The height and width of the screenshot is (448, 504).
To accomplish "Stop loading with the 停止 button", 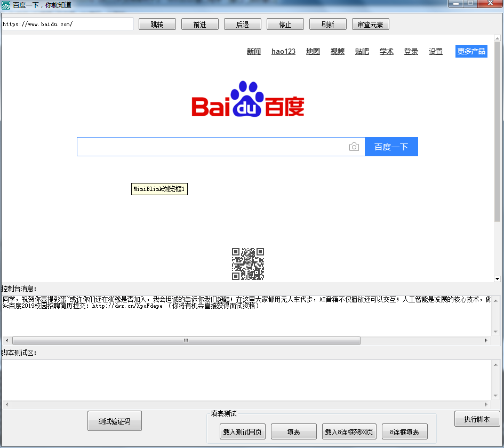I will tap(285, 24).
